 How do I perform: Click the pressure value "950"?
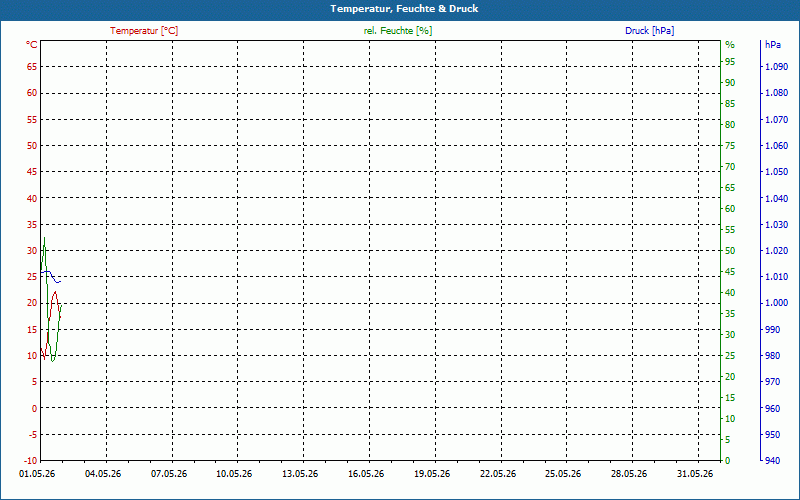pos(772,435)
